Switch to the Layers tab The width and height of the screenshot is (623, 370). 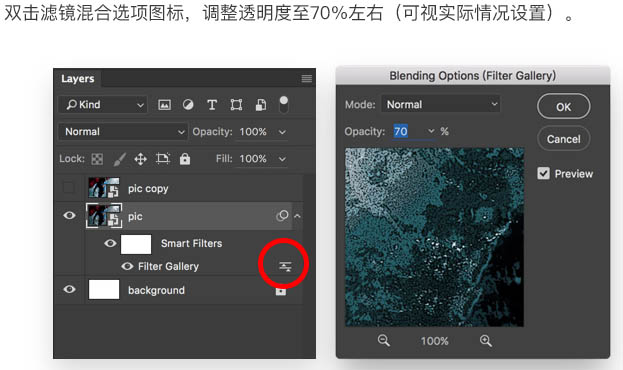coord(77,79)
